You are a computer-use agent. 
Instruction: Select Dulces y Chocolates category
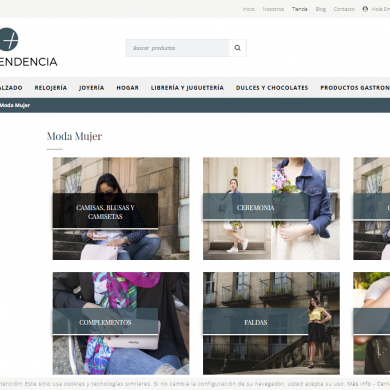point(272,88)
